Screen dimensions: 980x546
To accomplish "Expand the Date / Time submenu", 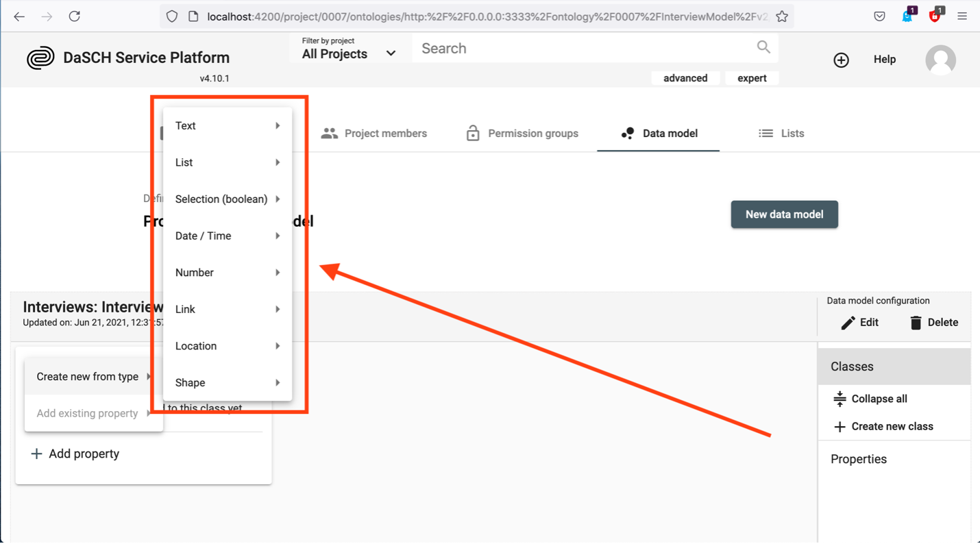I will (227, 236).
